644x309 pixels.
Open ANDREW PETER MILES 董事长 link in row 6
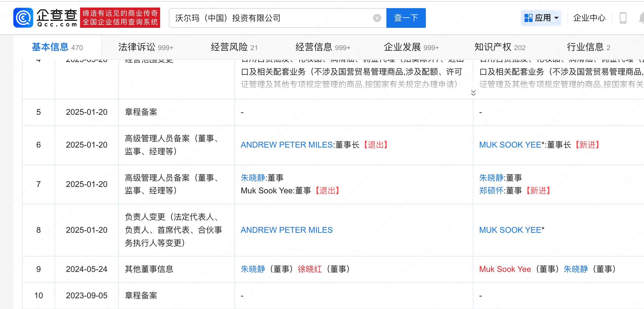(x=287, y=145)
